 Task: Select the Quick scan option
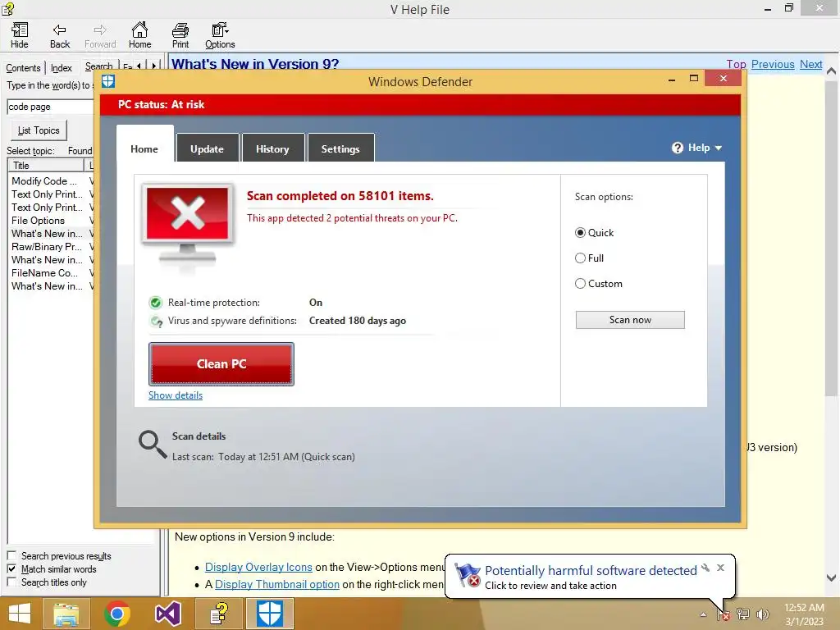coord(580,232)
